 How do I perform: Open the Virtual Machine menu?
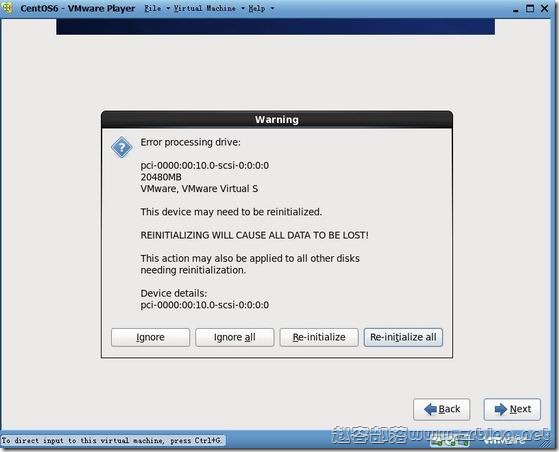205,8
